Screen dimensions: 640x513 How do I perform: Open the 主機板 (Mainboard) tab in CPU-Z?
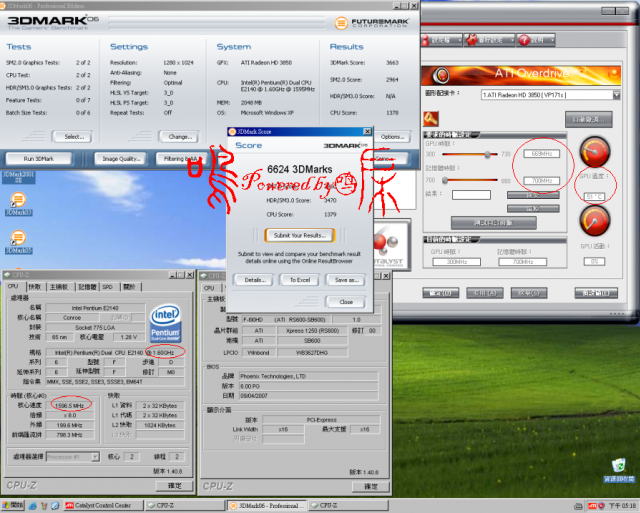[60, 287]
